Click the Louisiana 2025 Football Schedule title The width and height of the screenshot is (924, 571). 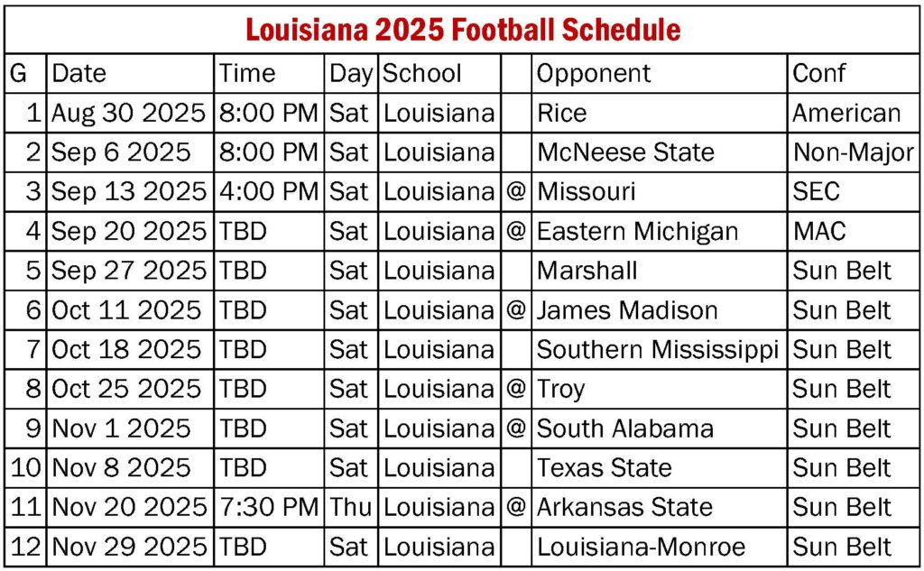[463, 30]
